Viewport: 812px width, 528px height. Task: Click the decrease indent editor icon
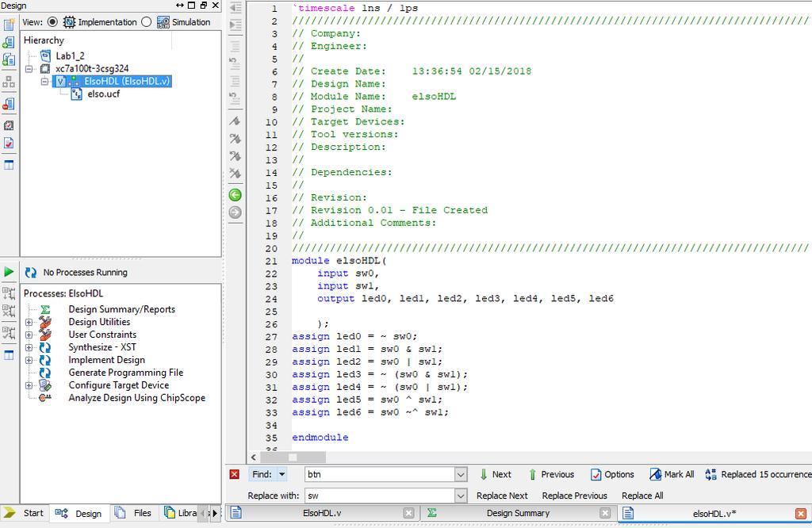click(235, 7)
